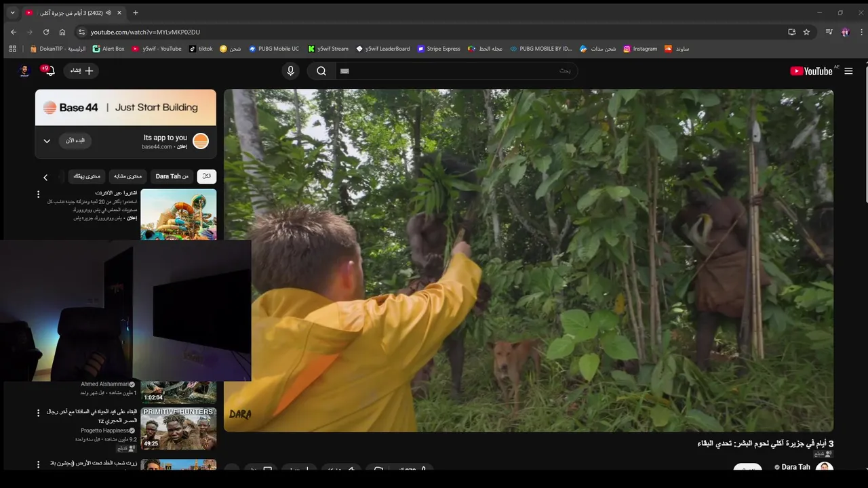Click the Base 44 ad banner
This screenshot has height=488, width=868.
click(125, 107)
